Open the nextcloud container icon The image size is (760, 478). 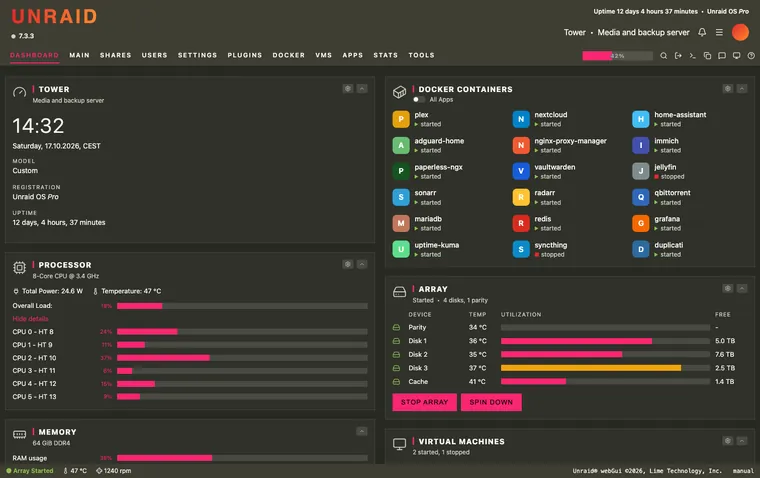point(521,119)
